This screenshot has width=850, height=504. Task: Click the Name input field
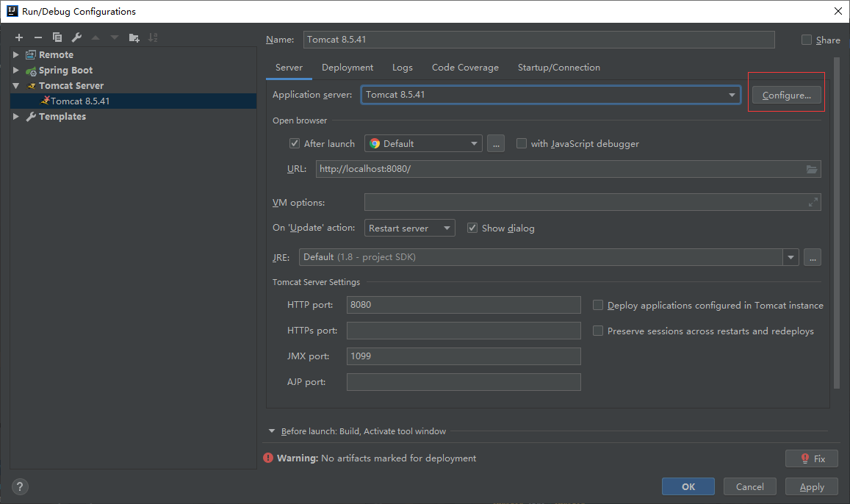coord(539,40)
